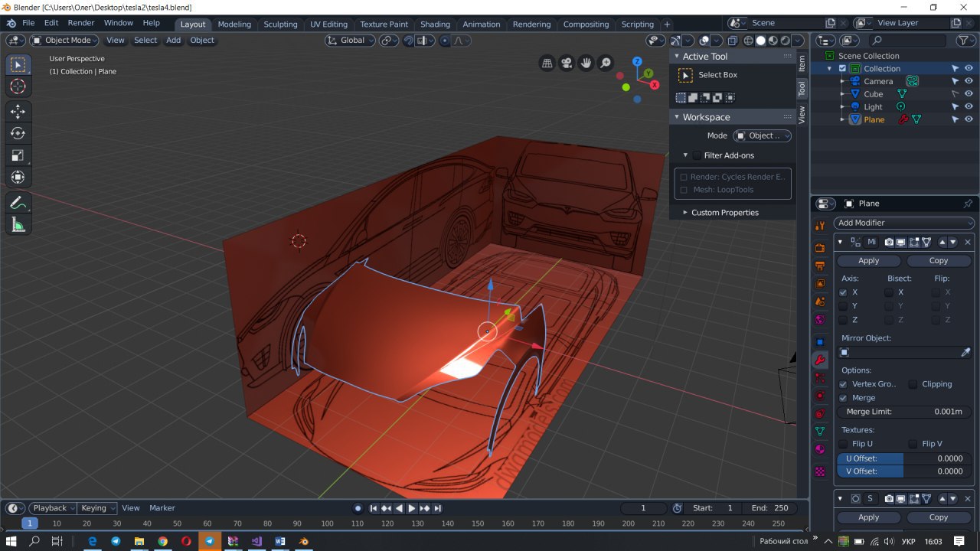Select the Transform tool
The width and height of the screenshot is (980, 551).
[x=18, y=178]
